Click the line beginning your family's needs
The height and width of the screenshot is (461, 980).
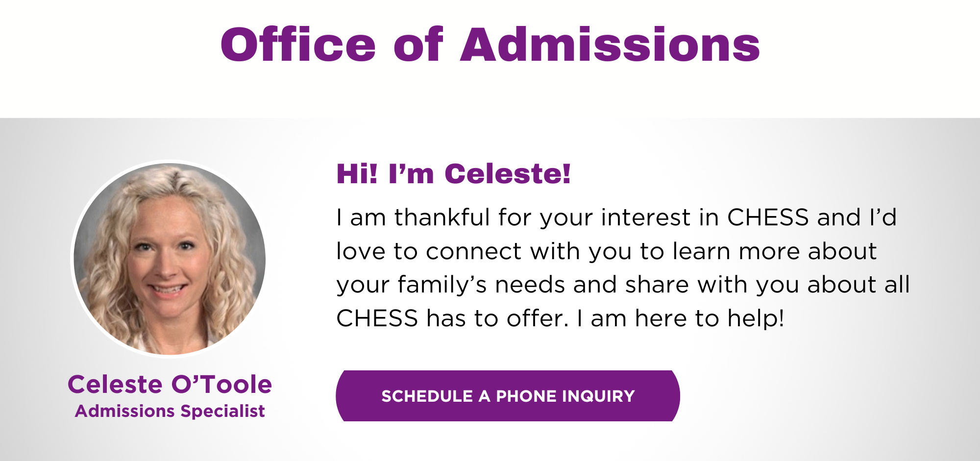coord(623,286)
